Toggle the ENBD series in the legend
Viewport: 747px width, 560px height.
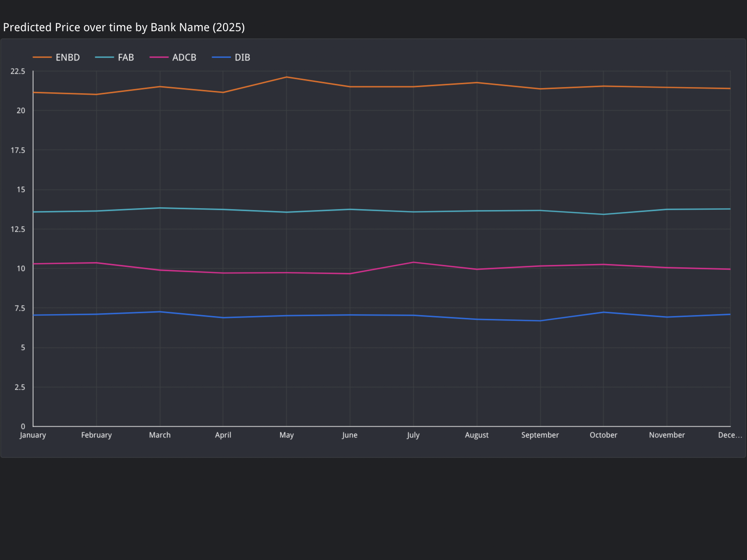[x=56, y=57]
